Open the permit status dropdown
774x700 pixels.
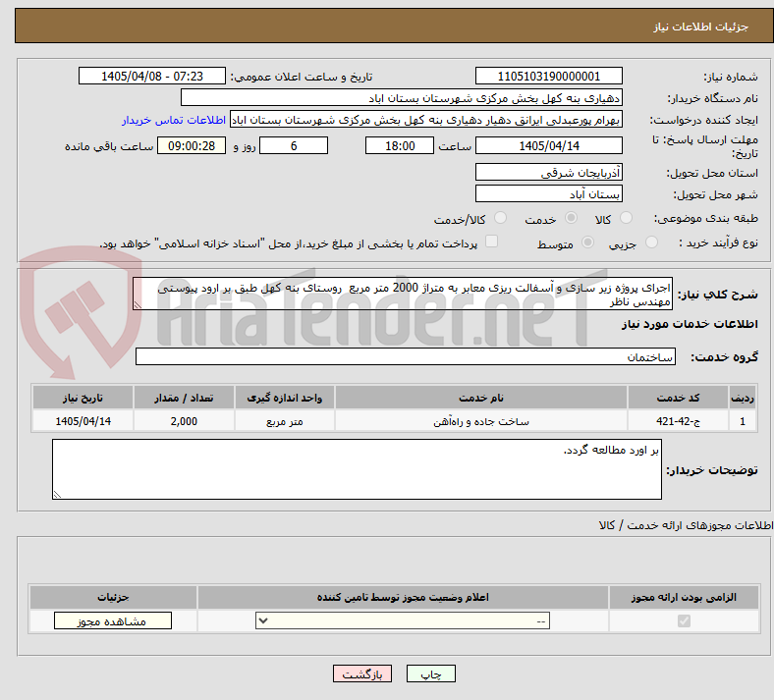click(403, 620)
